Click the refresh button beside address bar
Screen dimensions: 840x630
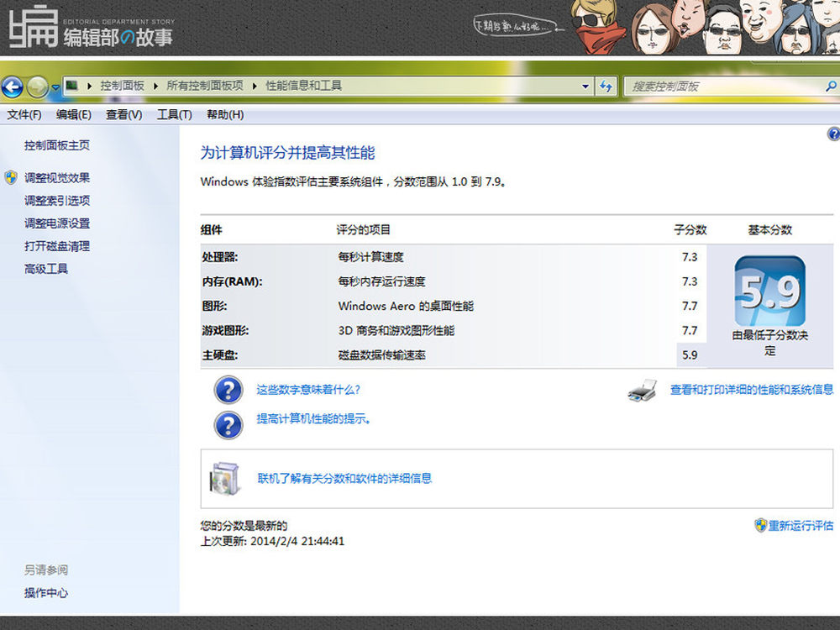[x=606, y=86]
